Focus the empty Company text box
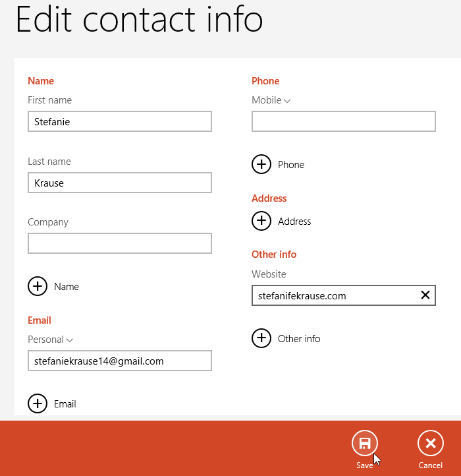The height and width of the screenshot is (476, 461). coord(119,243)
